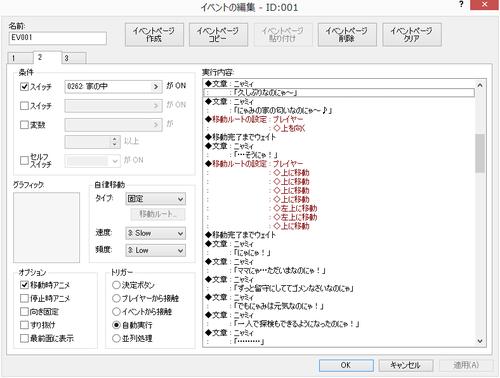Select the second 移動完了までウェイト command
Image resolution: width=500 pixels, height=378 pixels.
click(339, 235)
